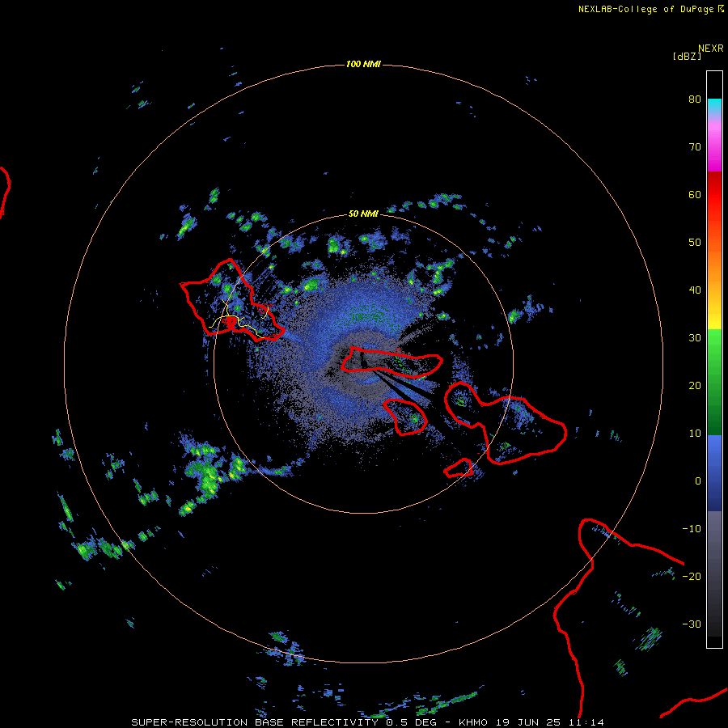Click the 70 dBZ scale value
Screen dimensions: 728x728
pyautogui.click(x=695, y=147)
